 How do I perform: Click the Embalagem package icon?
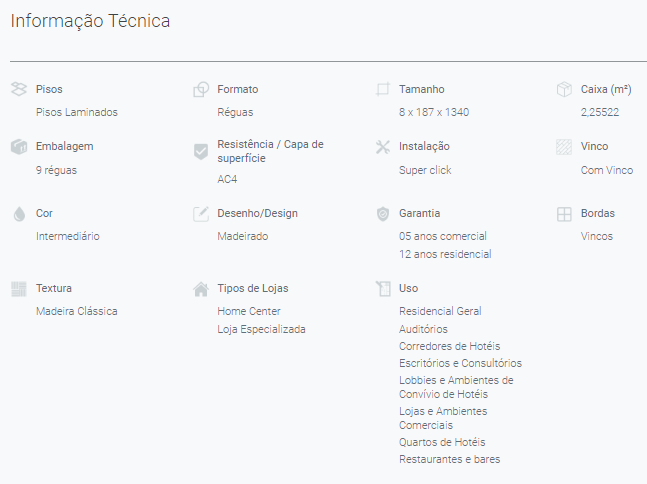tap(19, 146)
